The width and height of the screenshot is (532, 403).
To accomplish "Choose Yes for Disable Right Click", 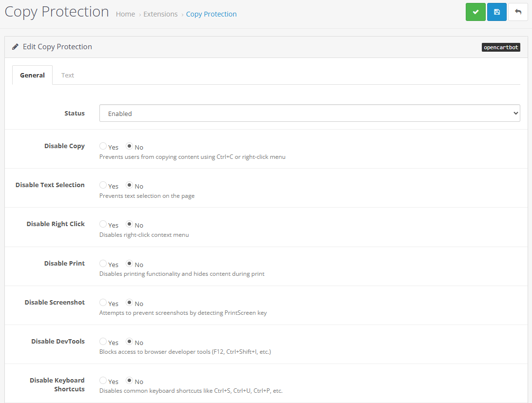I will coord(103,224).
